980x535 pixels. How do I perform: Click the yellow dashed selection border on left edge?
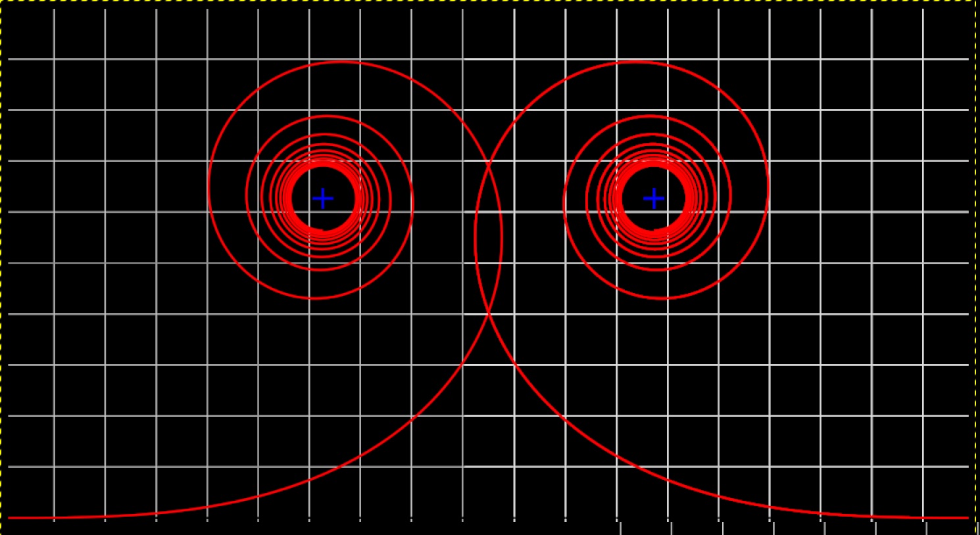click(1, 263)
